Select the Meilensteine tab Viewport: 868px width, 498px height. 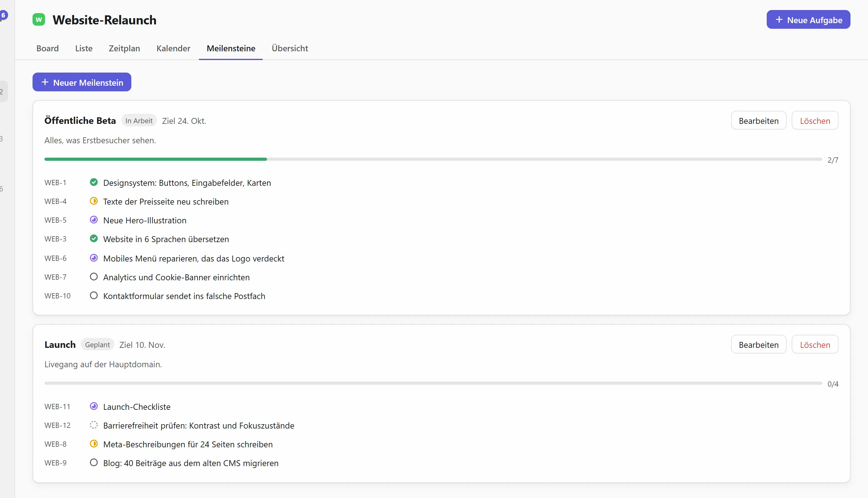(231, 48)
